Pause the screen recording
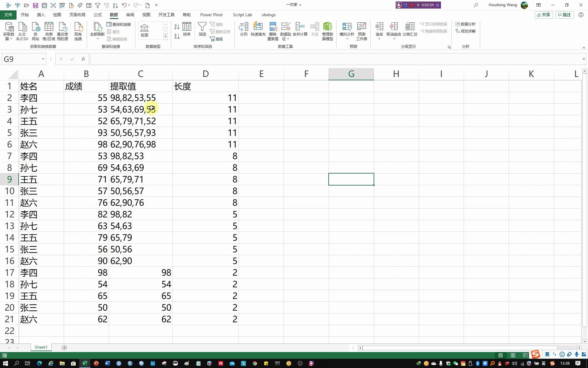 pyautogui.click(x=405, y=5)
